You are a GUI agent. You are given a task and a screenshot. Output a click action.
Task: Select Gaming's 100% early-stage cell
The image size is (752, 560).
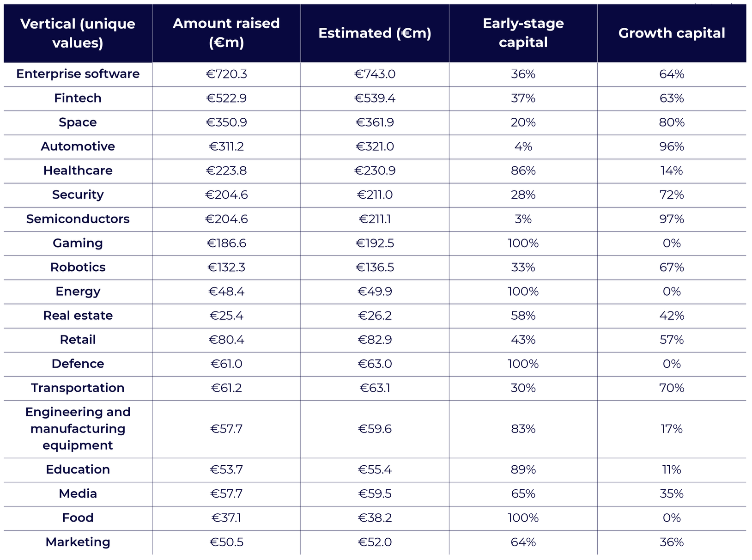point(523,243)
